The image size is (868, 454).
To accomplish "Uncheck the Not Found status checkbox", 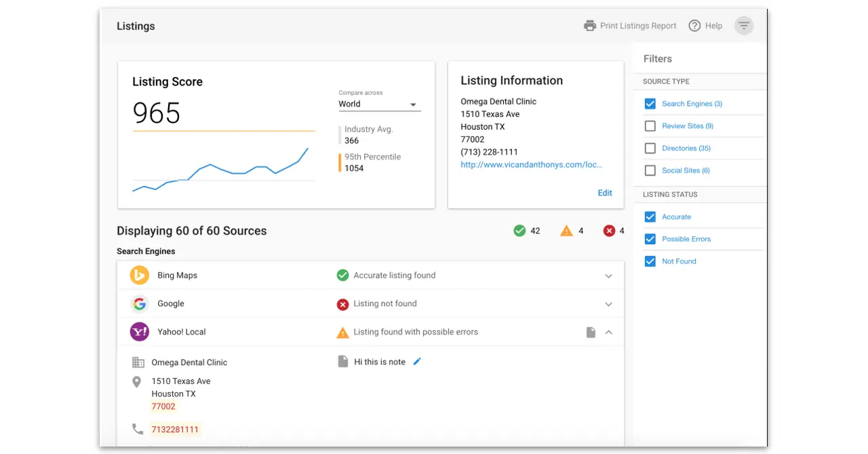I will [x=650, y=261].
